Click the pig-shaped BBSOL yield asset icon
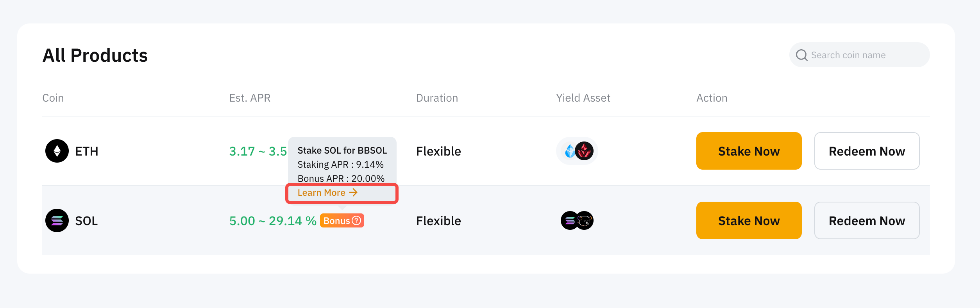Image resolution: width=980 pixels, height=308 pixels. click(x=585, y=221)
